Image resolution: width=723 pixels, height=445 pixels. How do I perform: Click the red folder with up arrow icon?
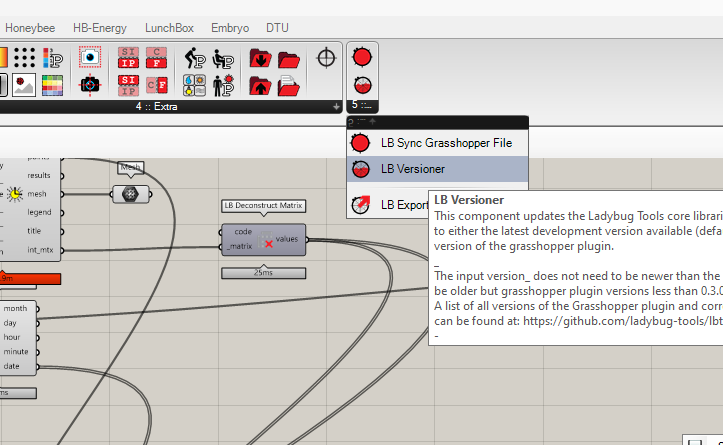pos(260,84)
